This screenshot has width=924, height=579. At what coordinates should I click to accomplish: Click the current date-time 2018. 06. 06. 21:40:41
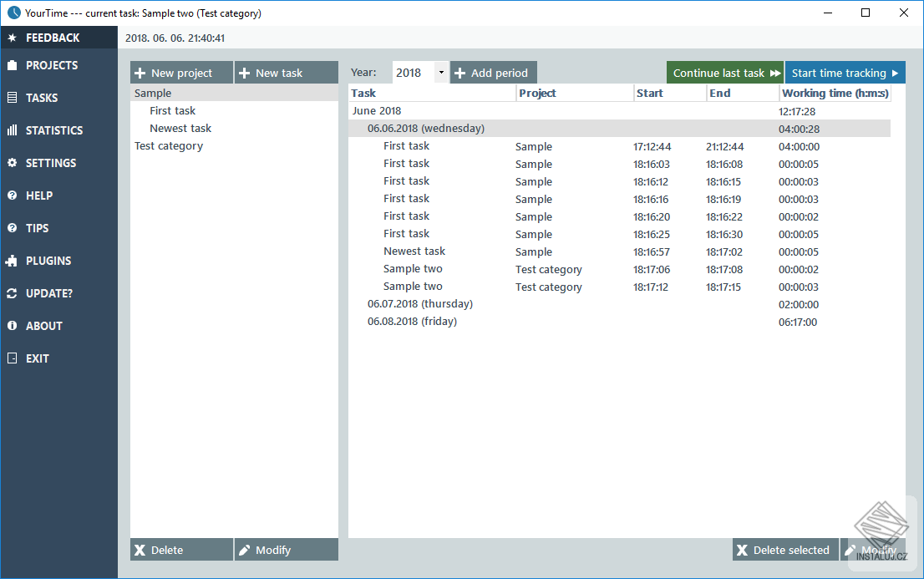175,38
